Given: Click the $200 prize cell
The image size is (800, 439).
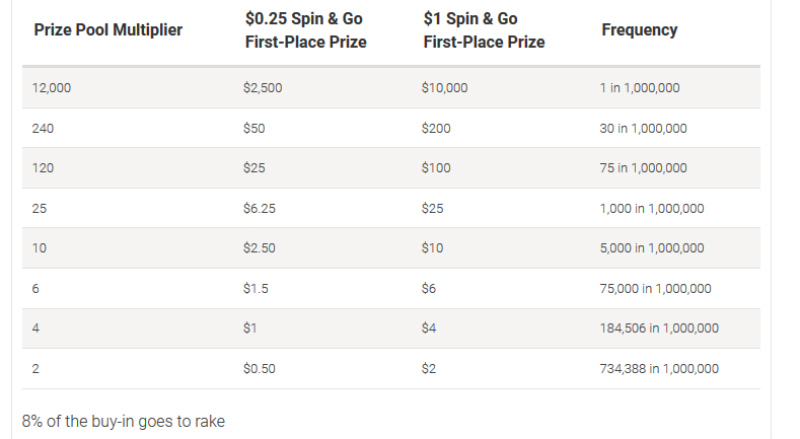Looking at the screenshot, I should point(436,128).
